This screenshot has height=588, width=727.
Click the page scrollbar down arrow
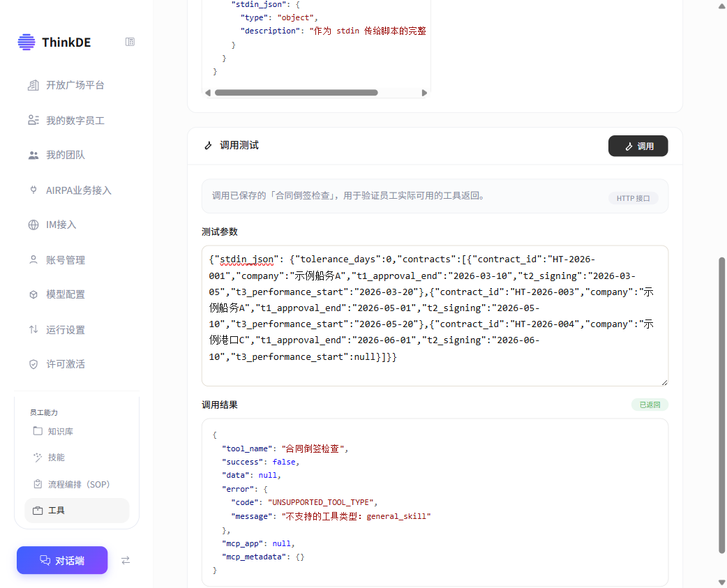click(722, 582)
